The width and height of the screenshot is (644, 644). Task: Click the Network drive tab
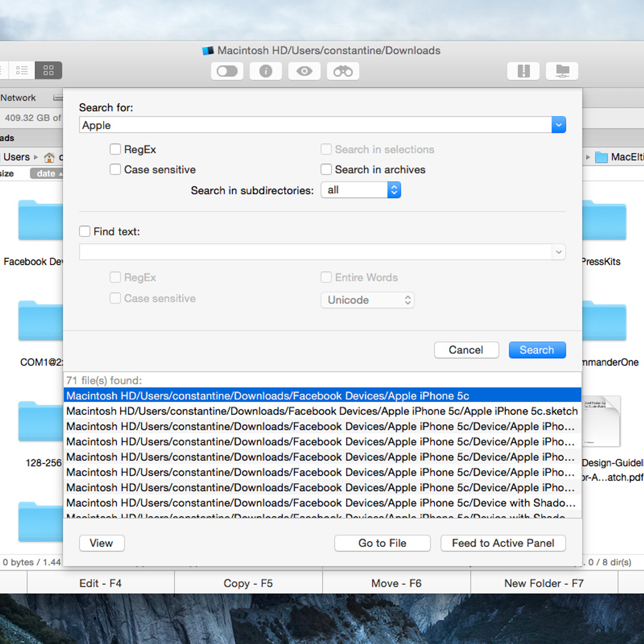pos(18,98)
